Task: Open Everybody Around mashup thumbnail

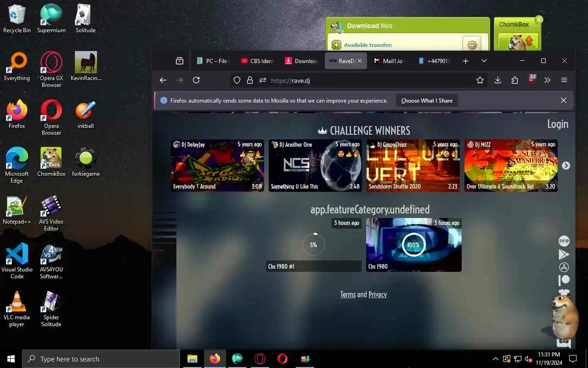Action: 217,166
